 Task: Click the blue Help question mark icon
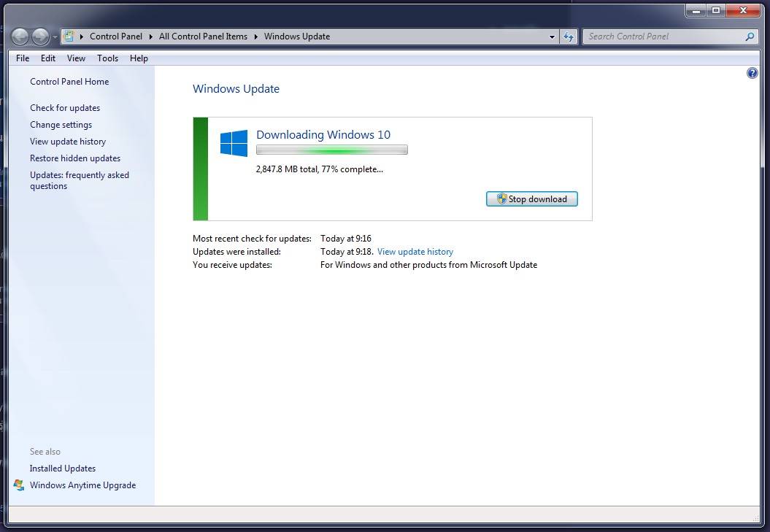point(752,73)
